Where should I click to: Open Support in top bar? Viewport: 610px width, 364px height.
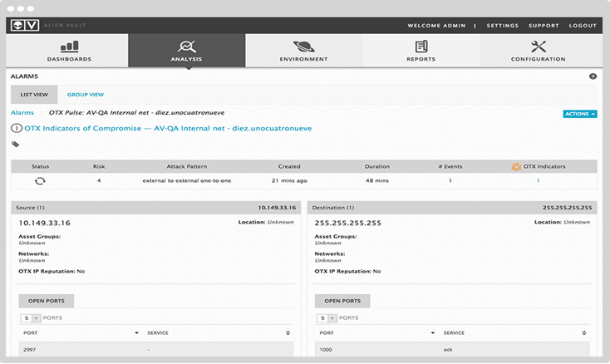[x=544, y=26]
